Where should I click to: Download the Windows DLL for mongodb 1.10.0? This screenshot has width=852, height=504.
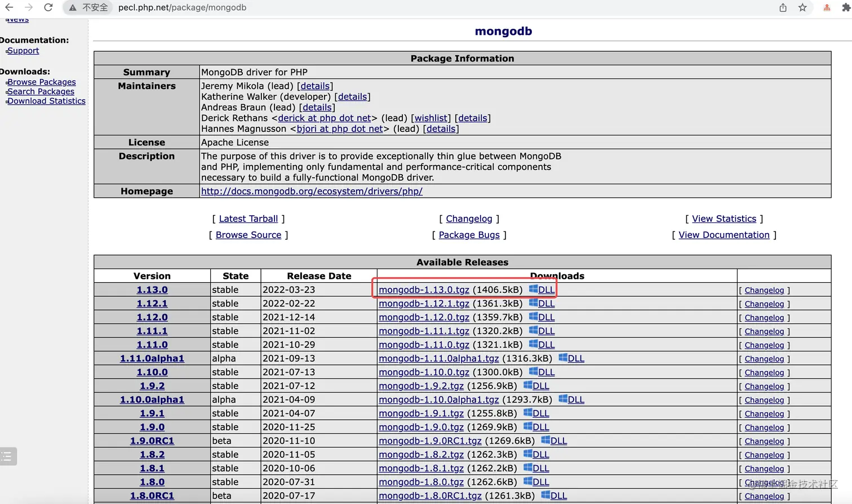pyautogui.click(x=542, y=372)
